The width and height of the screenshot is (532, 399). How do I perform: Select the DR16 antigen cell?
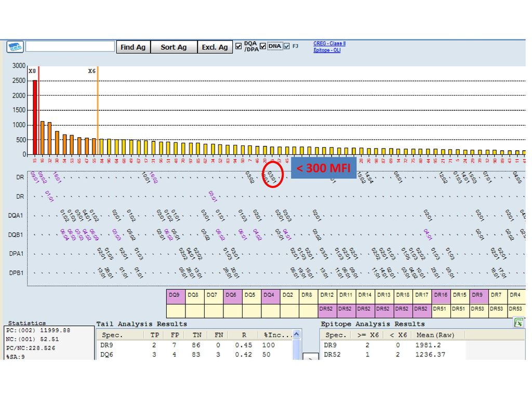coord(442,297)
